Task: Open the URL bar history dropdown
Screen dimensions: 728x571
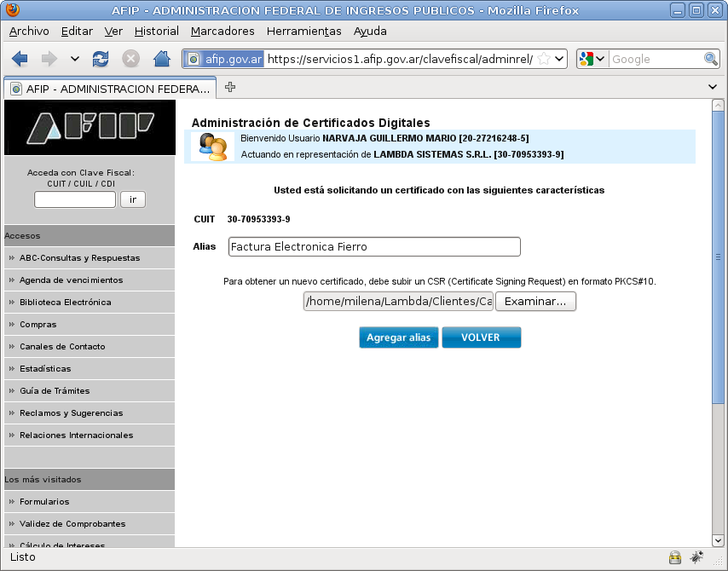Action: [x=559, y=59]
